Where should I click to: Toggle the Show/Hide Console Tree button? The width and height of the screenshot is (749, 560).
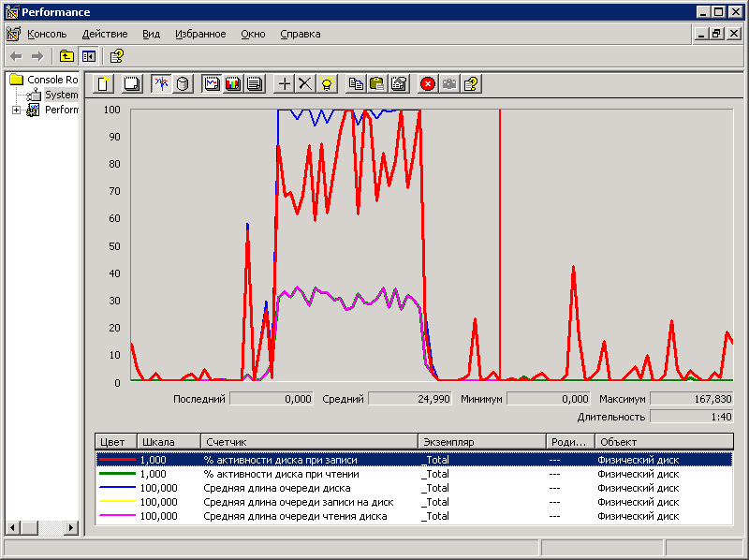pyautogui.click(x=89, y=56)
